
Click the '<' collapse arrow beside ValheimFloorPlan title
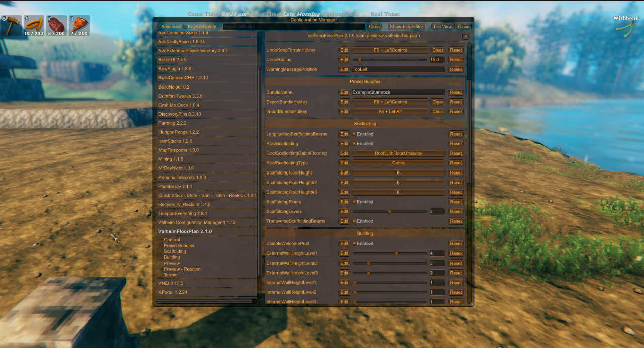point(465,36)
